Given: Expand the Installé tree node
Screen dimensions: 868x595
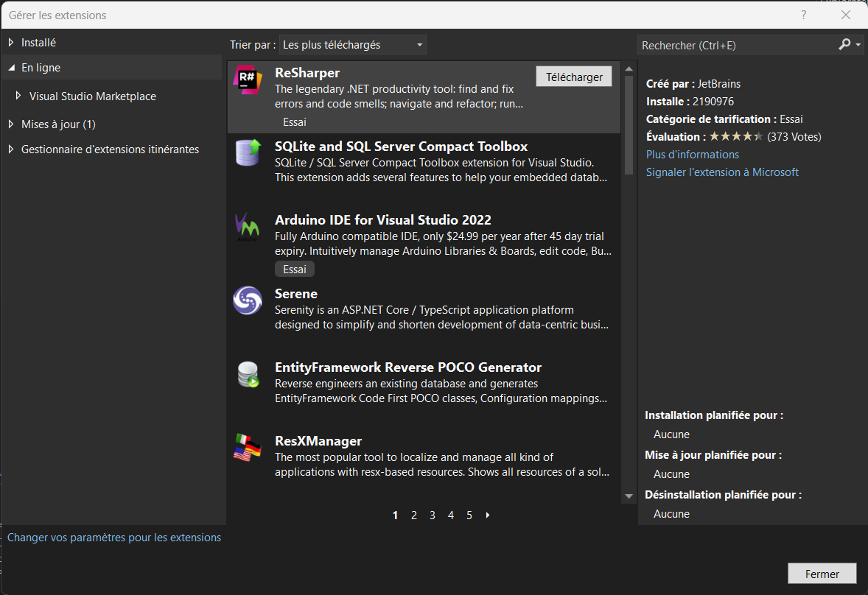Looking at the screenshot, I should pos(11,42).
